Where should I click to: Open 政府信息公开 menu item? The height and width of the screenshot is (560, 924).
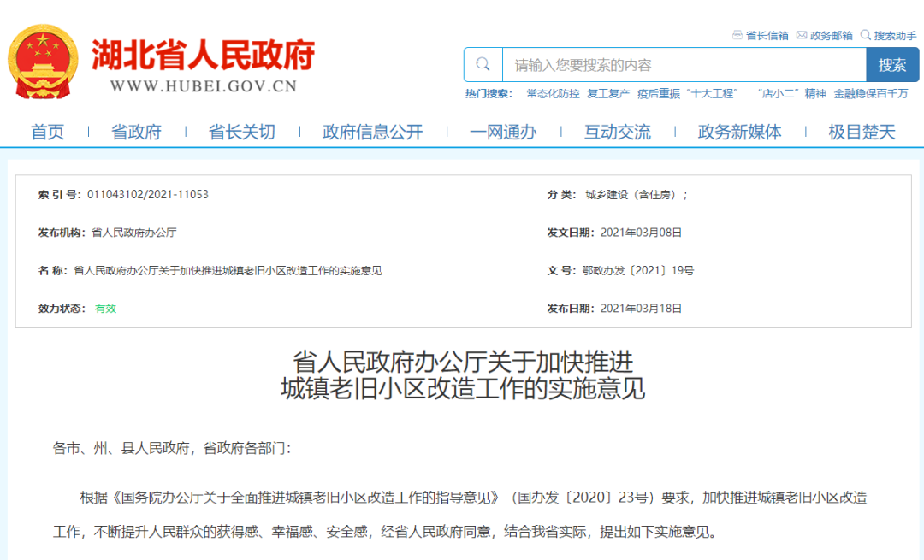pos(372,132)
